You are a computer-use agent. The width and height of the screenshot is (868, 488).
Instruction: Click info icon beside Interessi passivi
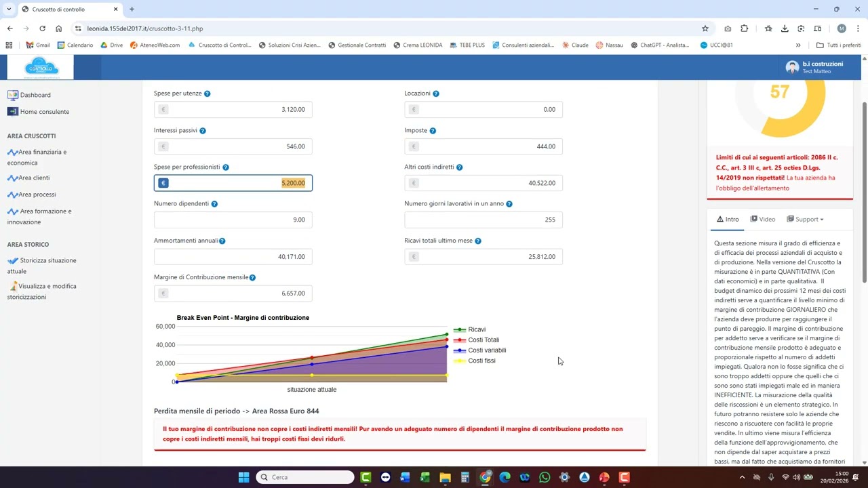(203, 131)
